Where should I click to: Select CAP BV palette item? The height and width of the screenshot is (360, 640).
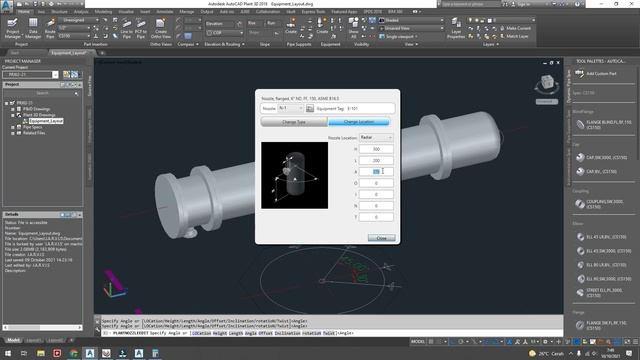pyautogui.click(x=596, y=171)
